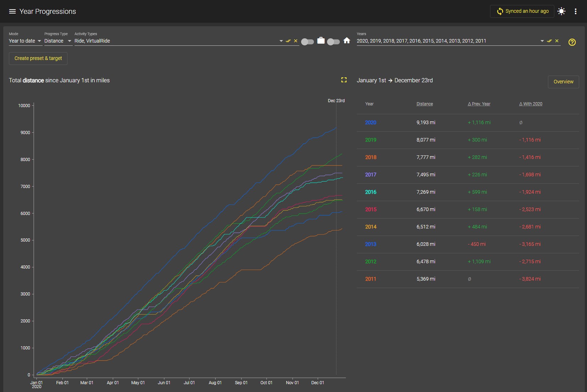587x392 pixels.
Task: Expand the Years selection dropdown
Action: tap(542, 41)
